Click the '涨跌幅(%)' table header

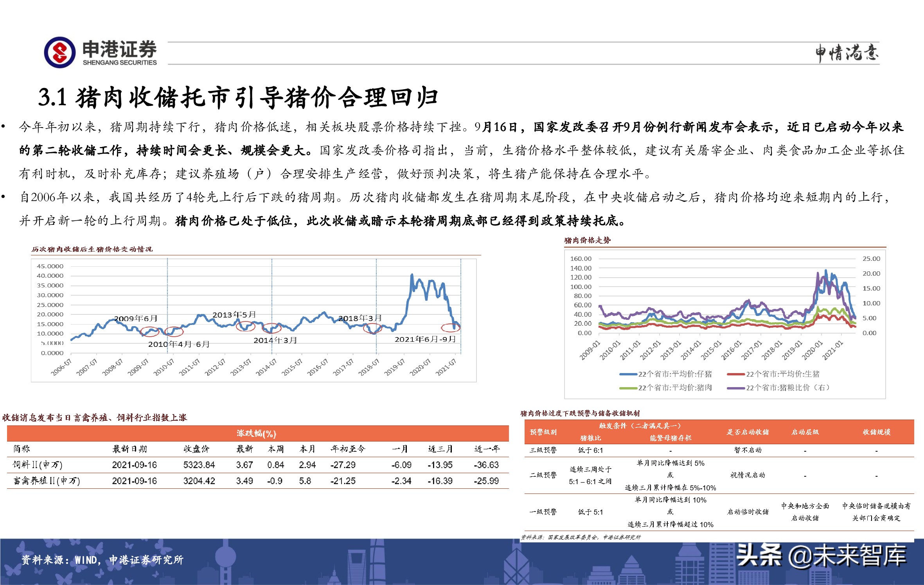tap(256, 433)
